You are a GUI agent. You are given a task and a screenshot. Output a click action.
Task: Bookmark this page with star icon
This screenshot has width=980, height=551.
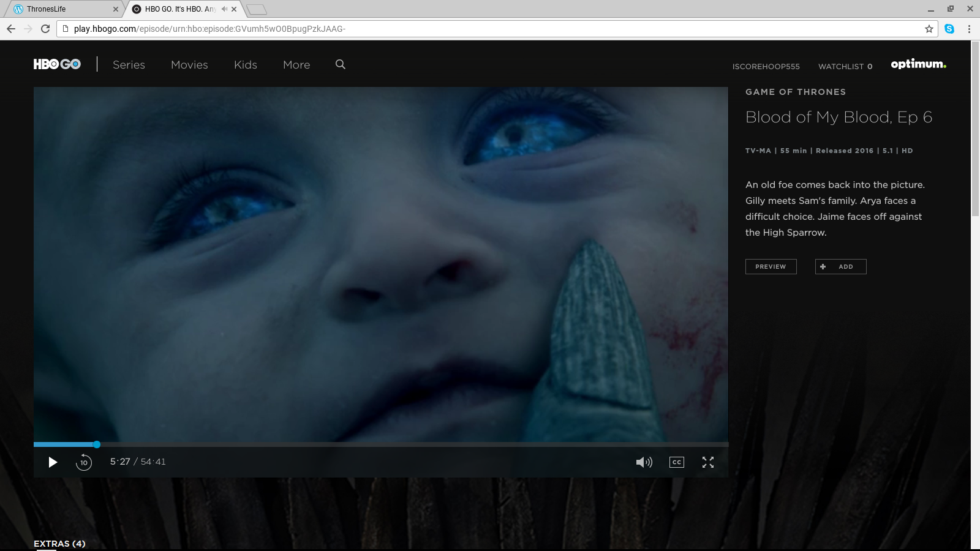click(929, 29)
